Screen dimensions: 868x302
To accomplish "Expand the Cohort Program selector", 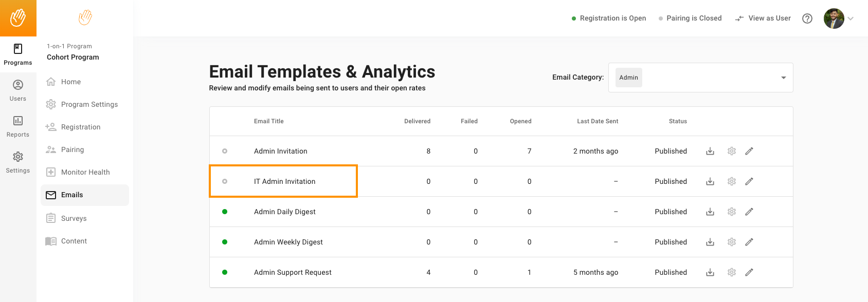I will pyautogui.click(x=73, y=57).
